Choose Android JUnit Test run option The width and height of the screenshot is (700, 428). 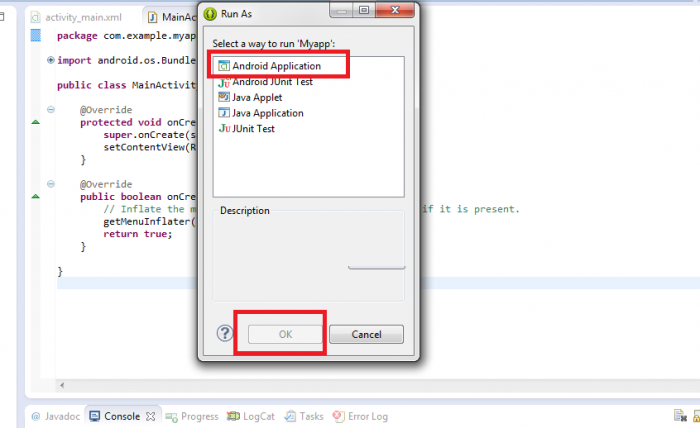pos(265,82)
